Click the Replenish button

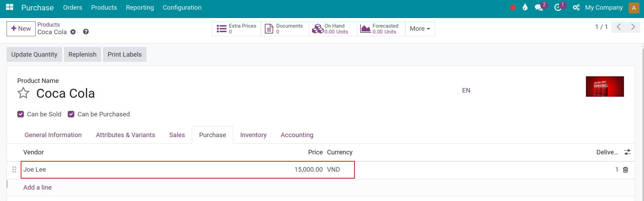[83, 55]
